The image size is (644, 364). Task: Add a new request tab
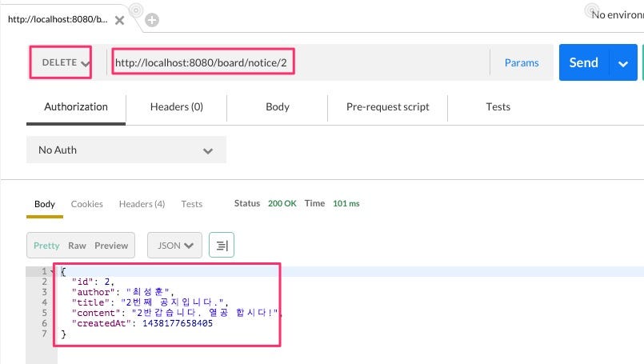click(x=152, y=20)
